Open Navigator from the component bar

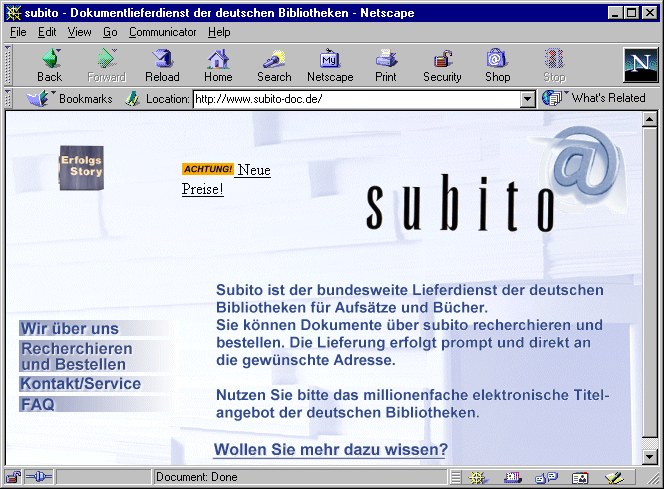[x=478, y=478]
